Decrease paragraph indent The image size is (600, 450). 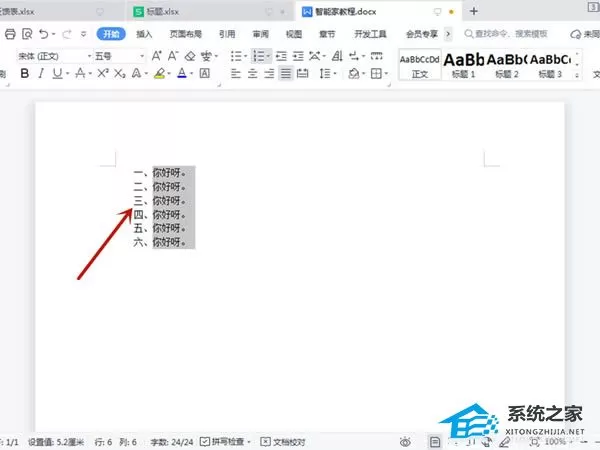coord(281,56)
